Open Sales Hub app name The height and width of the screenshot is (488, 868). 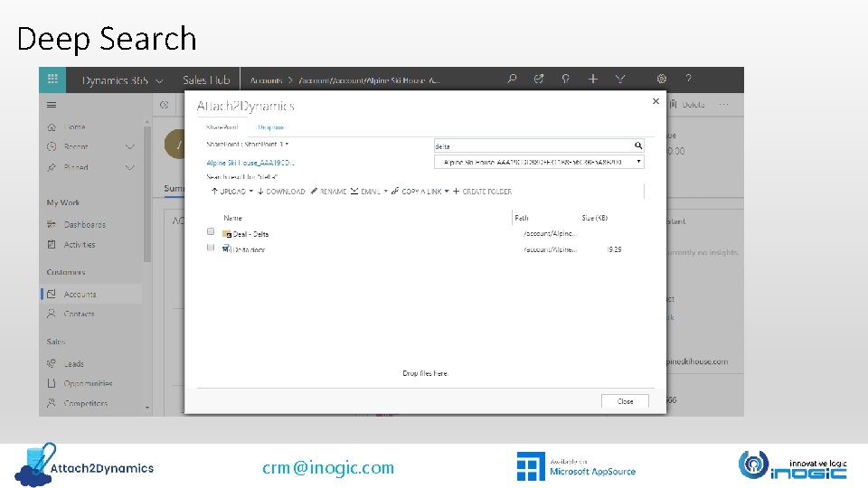point(206,80)
